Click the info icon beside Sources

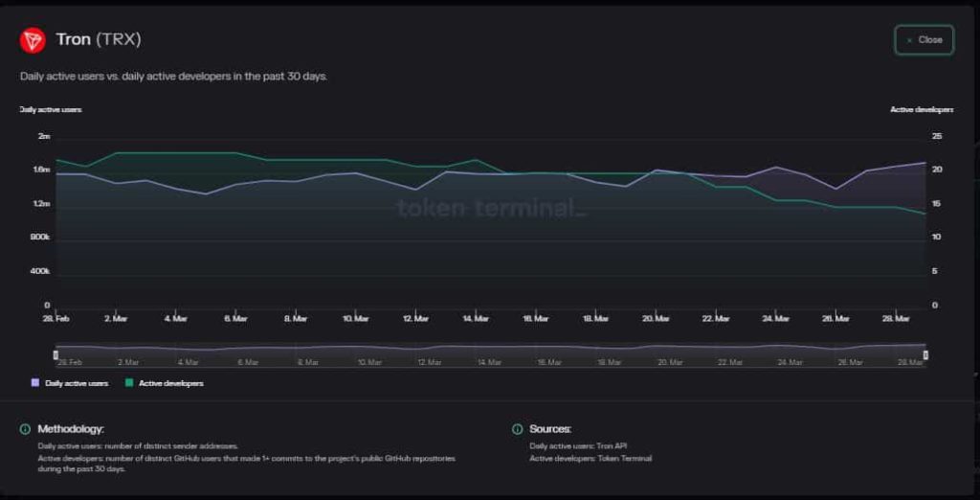[517, 429]
